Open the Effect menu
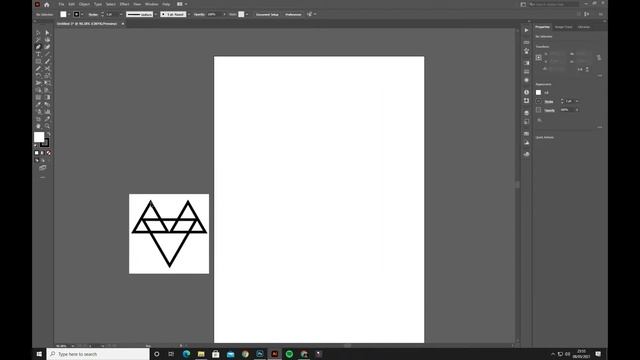 tap(124, 4)
